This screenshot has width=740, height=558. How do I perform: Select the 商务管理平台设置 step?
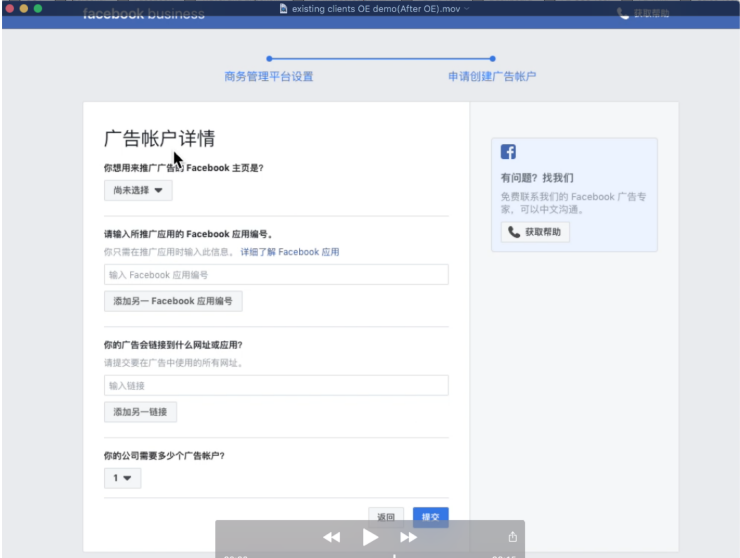click(269, 76)
